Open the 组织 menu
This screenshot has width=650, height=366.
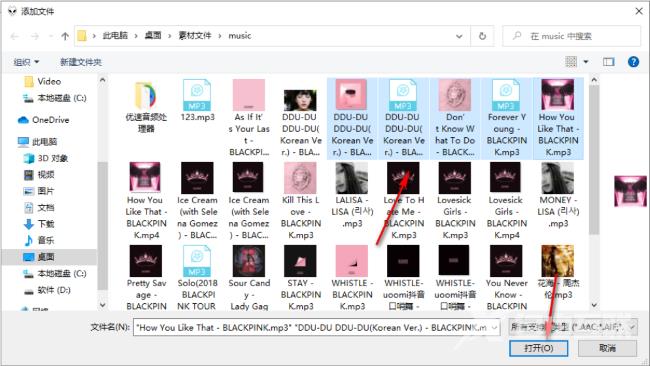point(26,62)
